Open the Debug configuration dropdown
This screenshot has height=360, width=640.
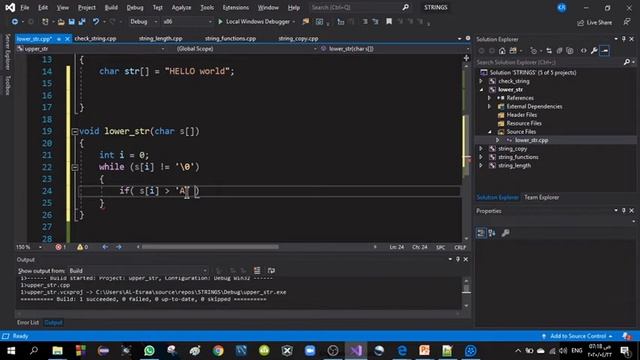tap(143, 22)
